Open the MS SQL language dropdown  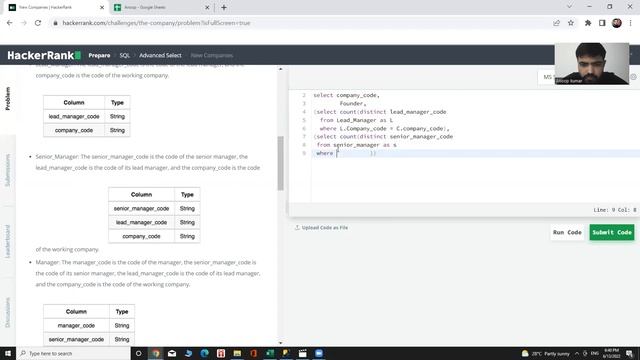coord(547,77)
